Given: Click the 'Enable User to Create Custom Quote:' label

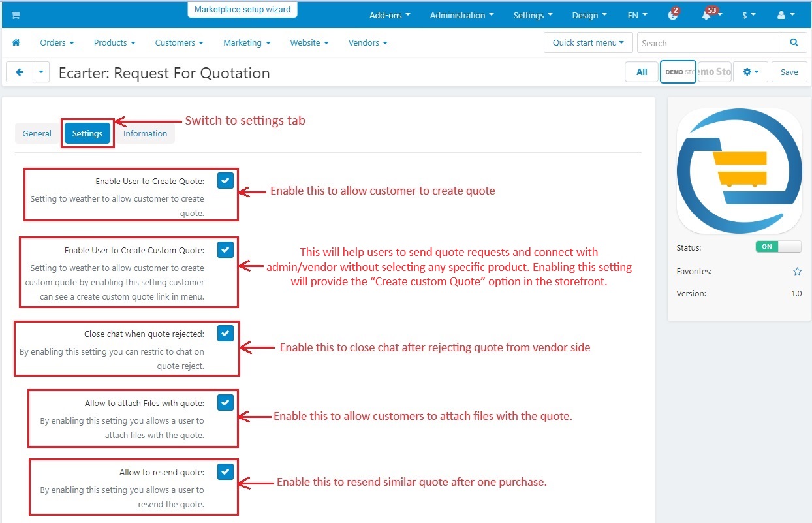Looking at the screenshot, I should point(134,250).
